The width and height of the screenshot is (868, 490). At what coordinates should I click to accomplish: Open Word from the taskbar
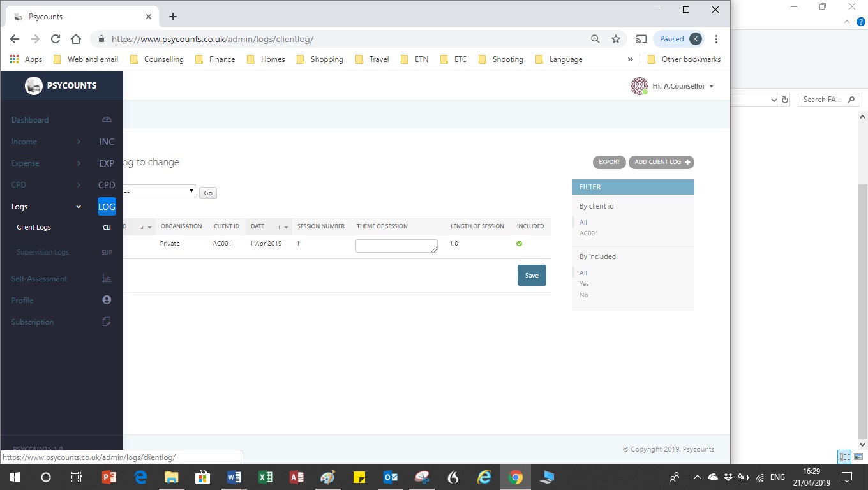[x=234, y=477]
